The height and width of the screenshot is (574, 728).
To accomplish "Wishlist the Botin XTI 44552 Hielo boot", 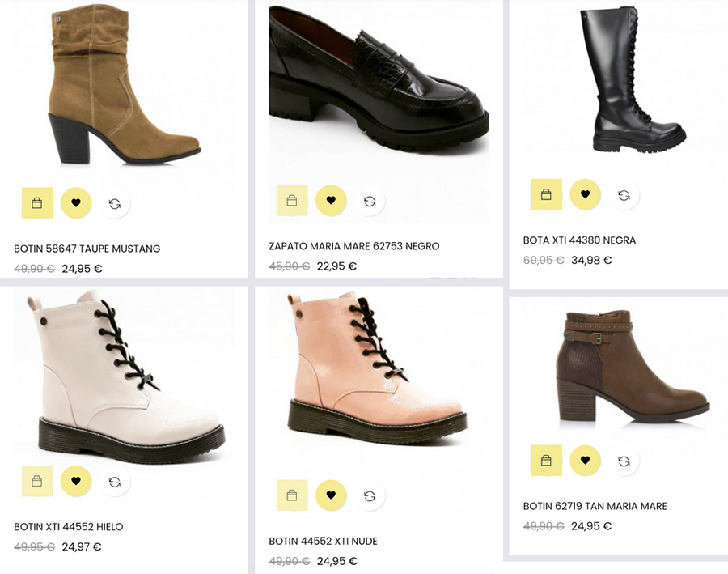I will click(x=76, y=481).
